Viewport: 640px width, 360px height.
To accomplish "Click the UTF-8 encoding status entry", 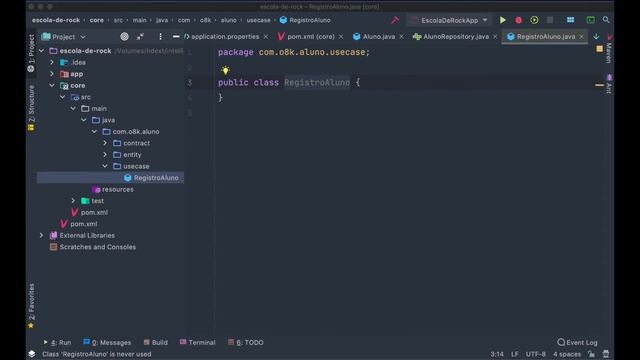I will point(536,354).
